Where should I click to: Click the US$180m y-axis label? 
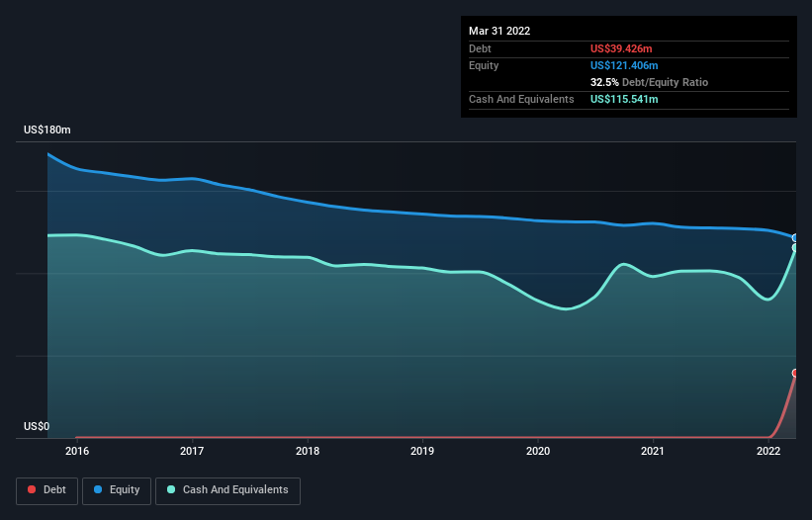click(x=47, y=130)
